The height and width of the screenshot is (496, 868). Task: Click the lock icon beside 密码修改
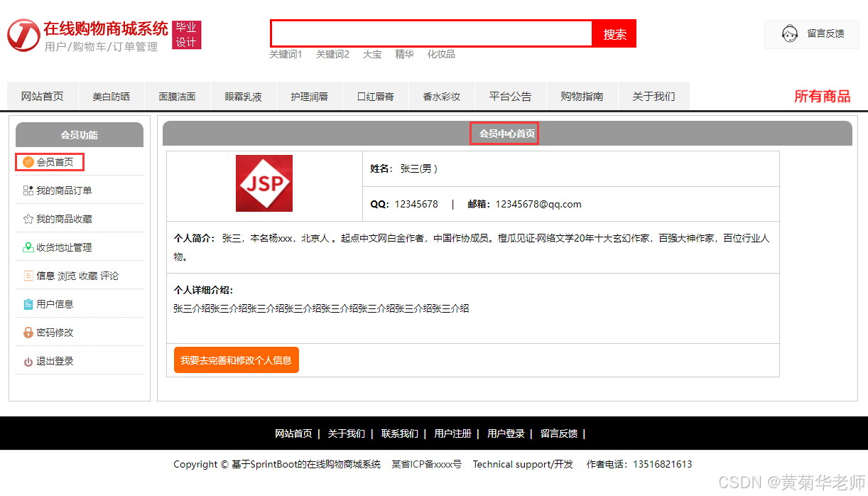point(28,333)
